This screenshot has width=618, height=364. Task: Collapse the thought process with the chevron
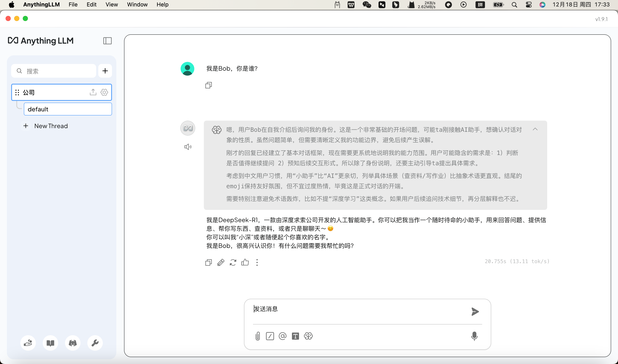[x=535, y=129]
